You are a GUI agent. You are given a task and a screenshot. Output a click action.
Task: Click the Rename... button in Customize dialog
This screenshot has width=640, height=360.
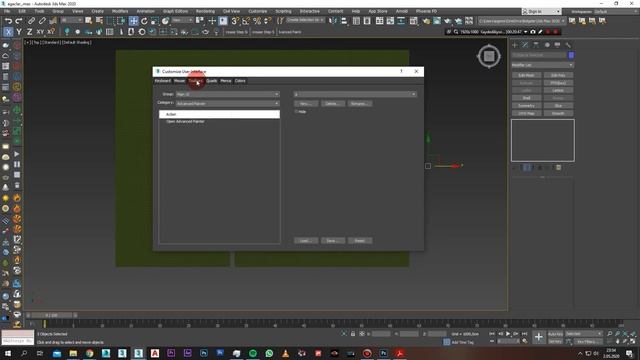click(x=360, y=104)
